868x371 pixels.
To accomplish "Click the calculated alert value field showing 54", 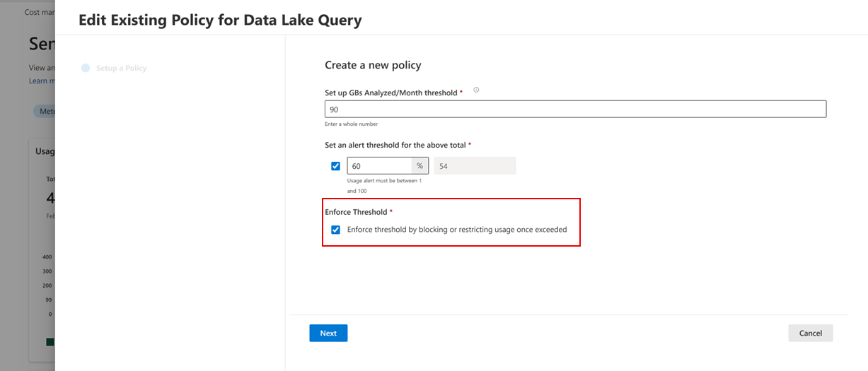I will (x=475, y=165).
